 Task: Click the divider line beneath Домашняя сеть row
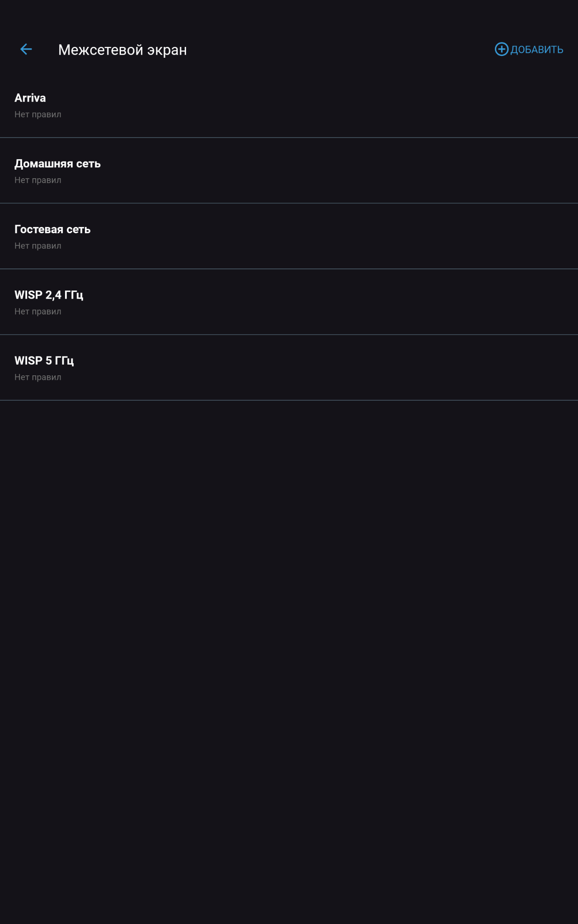tap(289, 203)
